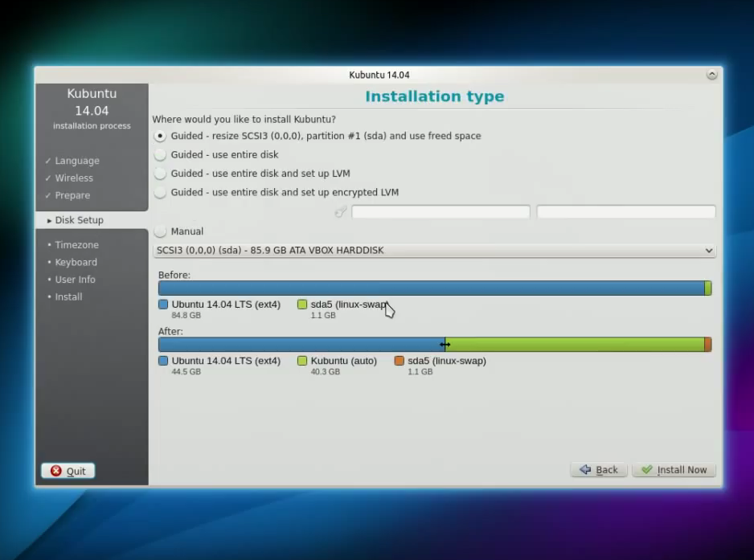This screenshot has width=754, height=560.
Task: Click the blue legend swatch under Before
Action: click(163, 305)
